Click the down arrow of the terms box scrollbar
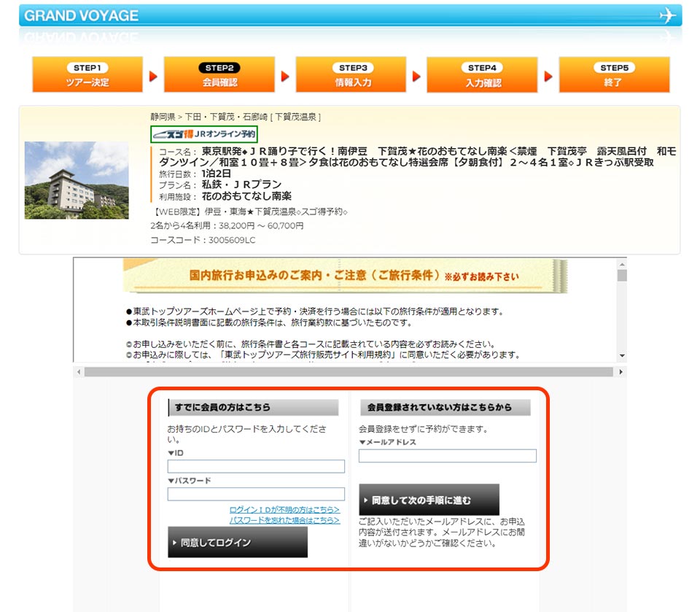Viewport: 700px width, 612px height. (x=621, y=355)
